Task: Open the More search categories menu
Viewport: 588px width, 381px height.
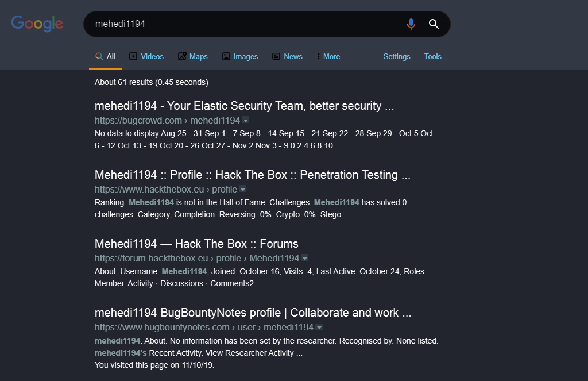Action: 328,57
